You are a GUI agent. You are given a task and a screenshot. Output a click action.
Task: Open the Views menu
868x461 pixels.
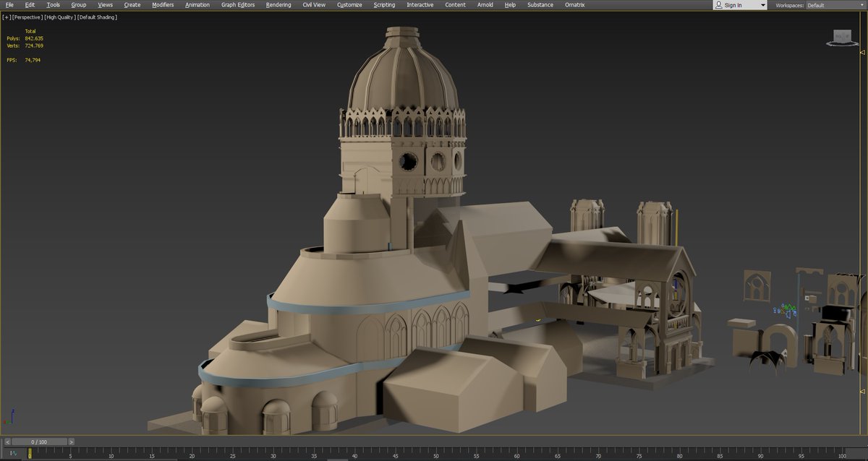pos(106,5)
